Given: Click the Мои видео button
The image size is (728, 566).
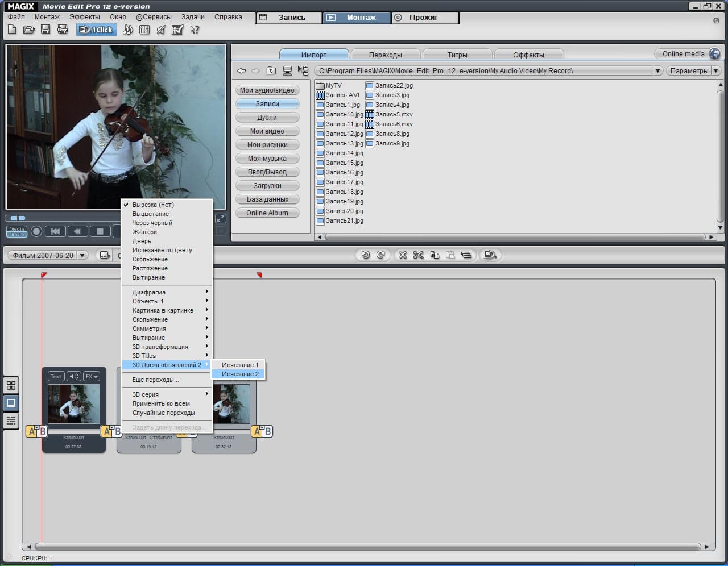Looking at the screenshot, I should [x=267, y=131].
